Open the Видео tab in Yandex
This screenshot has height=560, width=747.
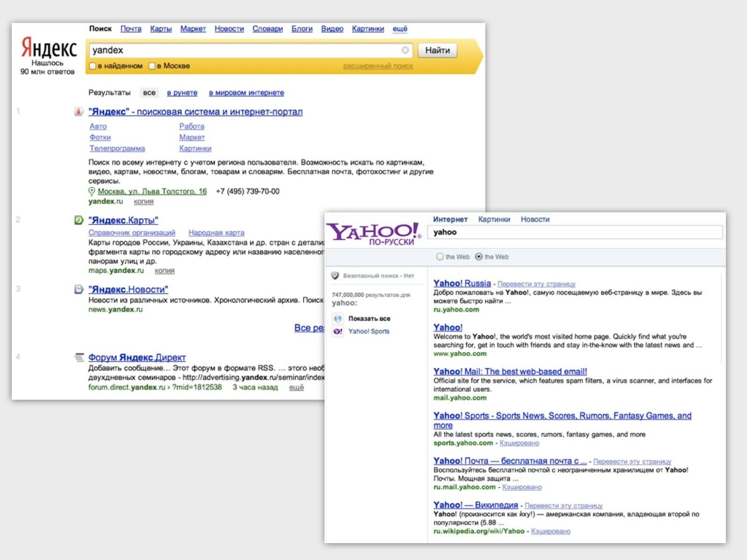[x=332, y=29]
